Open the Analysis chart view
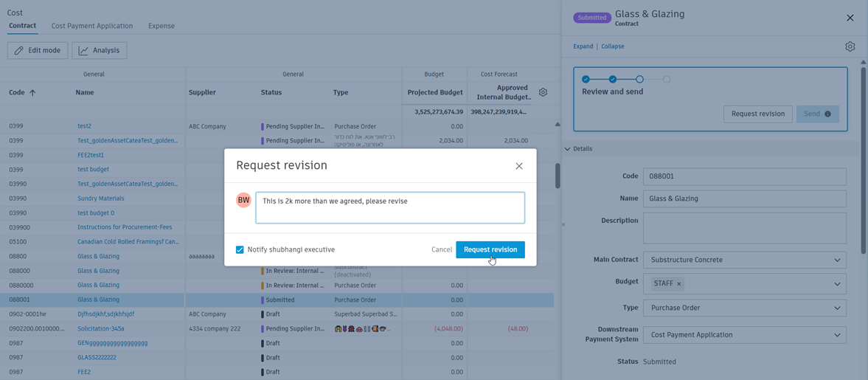 coord(100,50)
